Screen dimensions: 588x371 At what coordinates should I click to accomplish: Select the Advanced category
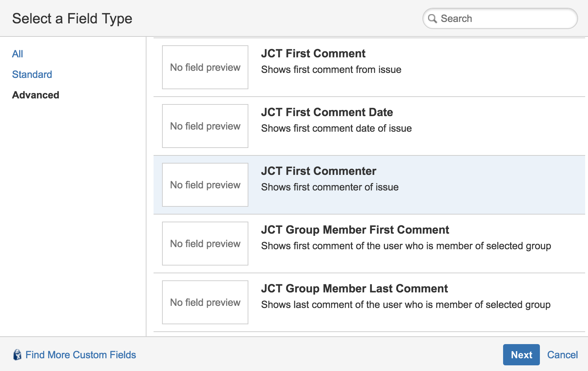[x=35, y=95]
